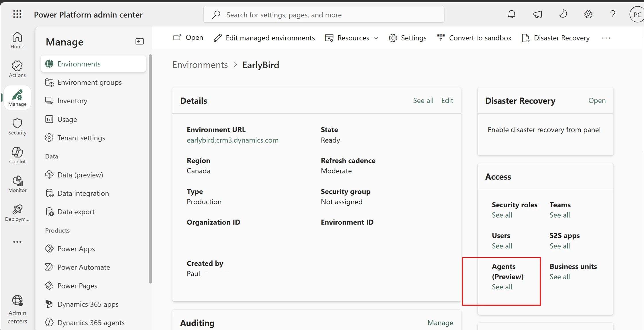Click the search settings input field
644x330 pixels.
(324, 14)
